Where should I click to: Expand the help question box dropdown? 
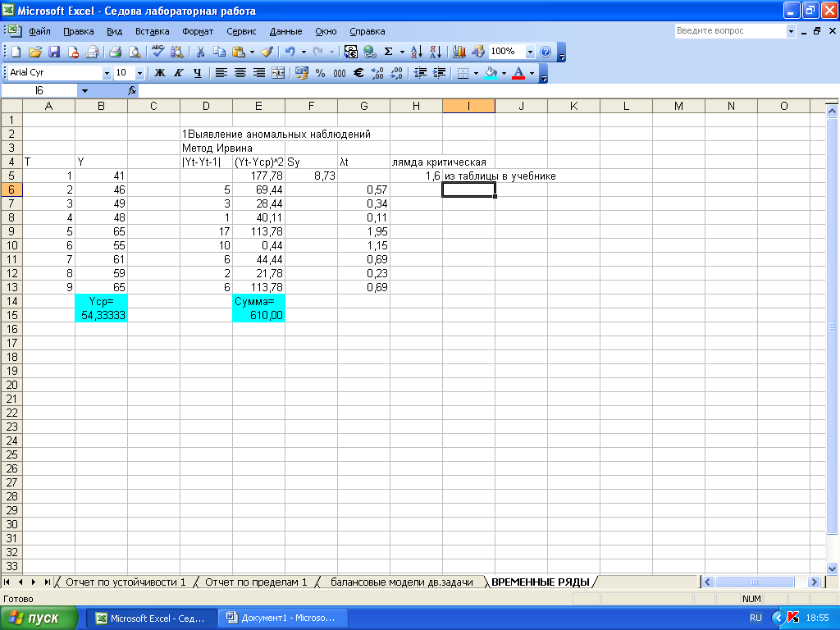coord(791,31)
